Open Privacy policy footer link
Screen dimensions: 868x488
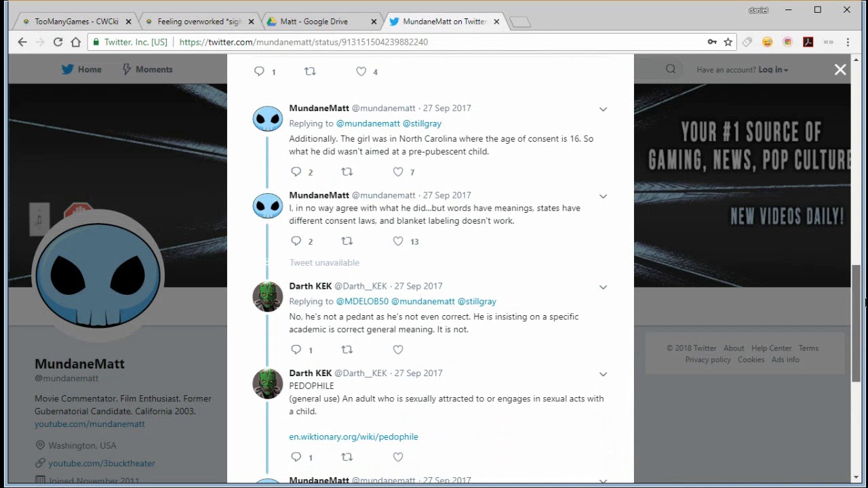(x=708, y=359)
